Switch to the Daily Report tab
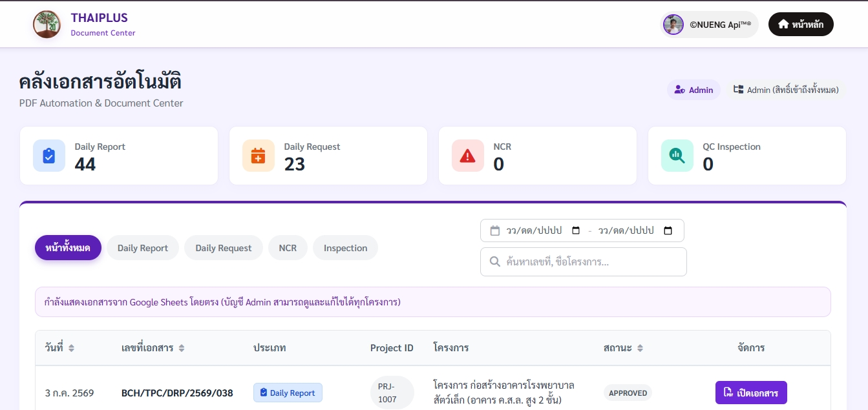 (x=143, y=248)
